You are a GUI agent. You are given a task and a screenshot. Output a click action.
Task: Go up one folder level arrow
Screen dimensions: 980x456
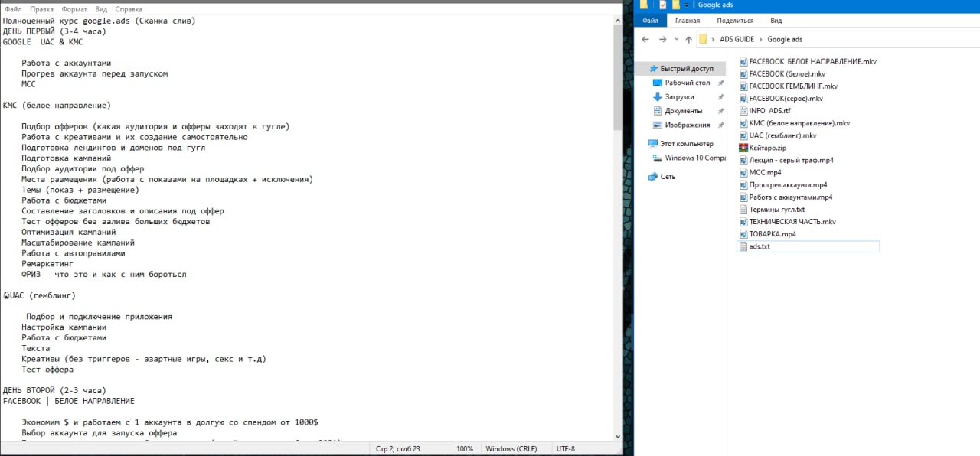[689, 39]
